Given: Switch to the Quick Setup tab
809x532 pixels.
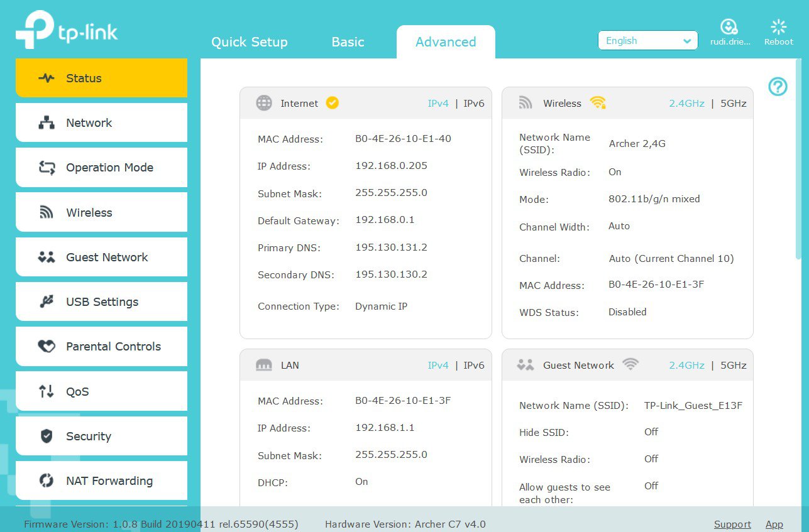Looking at the screenshot, I should point(250,42).
